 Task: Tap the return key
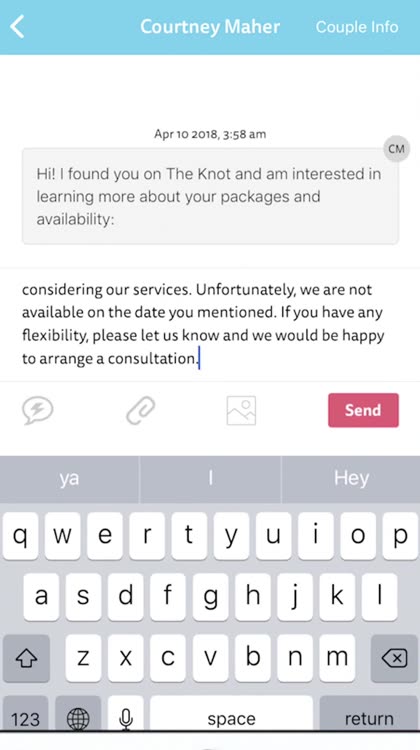coord(369,717)
